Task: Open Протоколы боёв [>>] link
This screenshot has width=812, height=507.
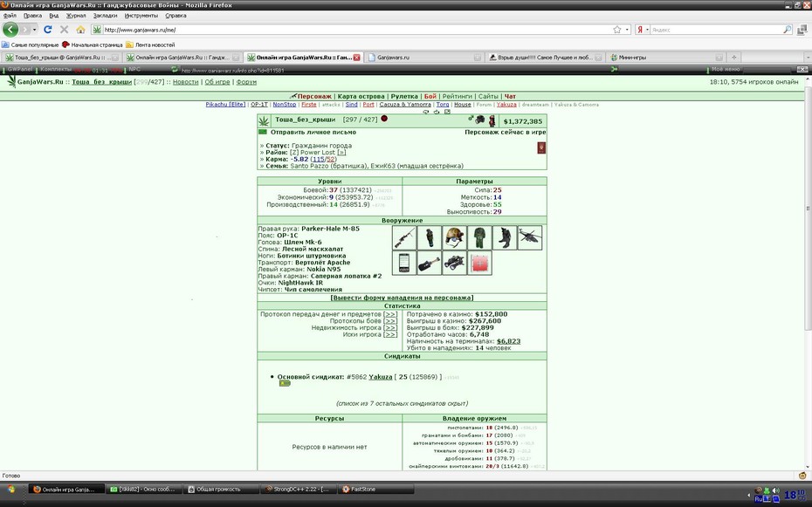Action: coord(390,321)
